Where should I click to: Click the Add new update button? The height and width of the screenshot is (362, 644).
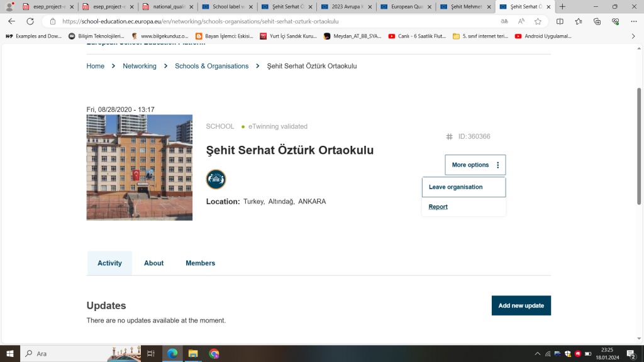pyautogui.click(x=521, y=305)
